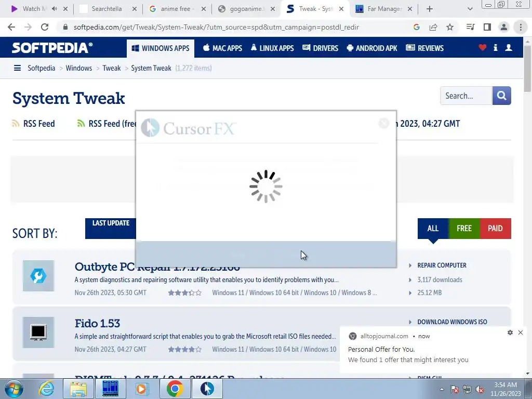Open a new tab with the plus button
The image size is (532, 399).
pyautogui.click(x=430, y=9)
